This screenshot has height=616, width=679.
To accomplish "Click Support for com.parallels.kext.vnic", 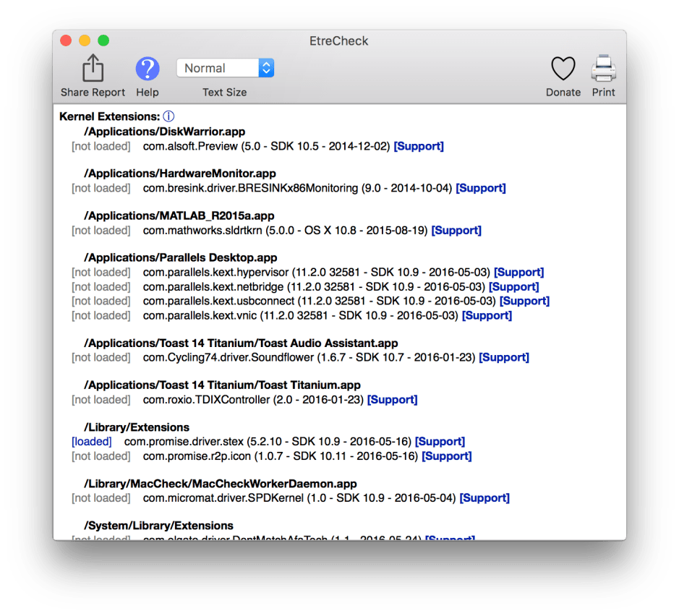I will (487, 315).
